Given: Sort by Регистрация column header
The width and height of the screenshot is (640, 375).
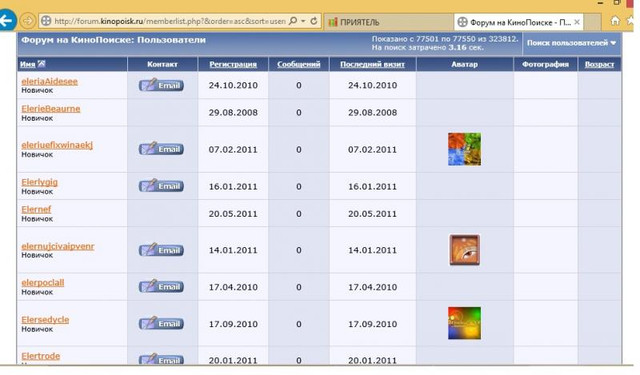Looking at the screenshot, I should 233,64.
